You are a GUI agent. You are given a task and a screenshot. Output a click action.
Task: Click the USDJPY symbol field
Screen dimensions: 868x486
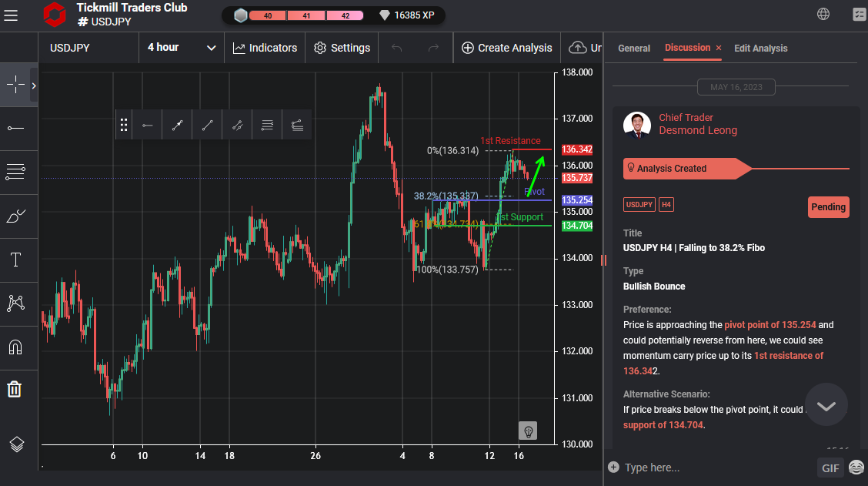pyautogui.click(x=88, y=48)
